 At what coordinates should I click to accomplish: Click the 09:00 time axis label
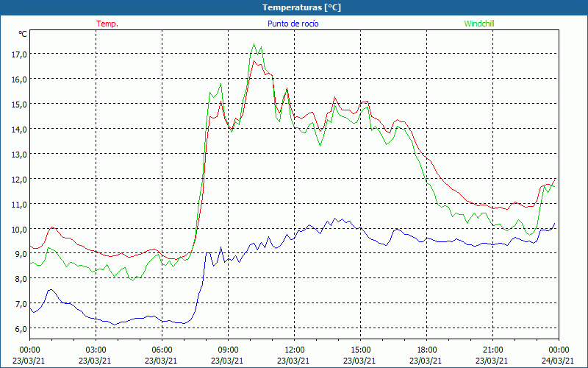228,350
